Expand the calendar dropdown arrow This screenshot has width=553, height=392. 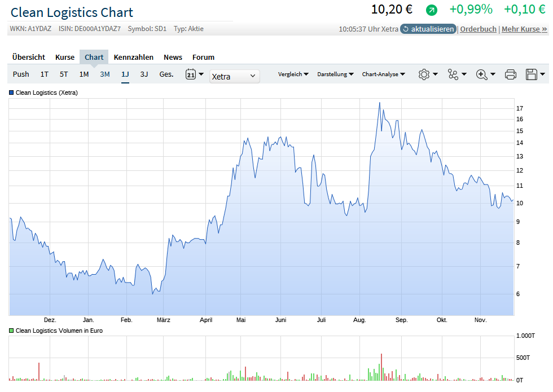pos(201,74)
